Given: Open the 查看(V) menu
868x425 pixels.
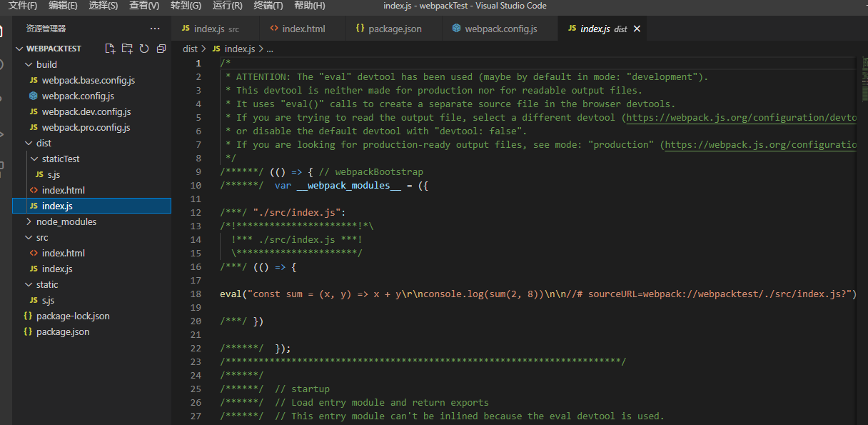Looking at the screenshot, I should click(144, 6).
